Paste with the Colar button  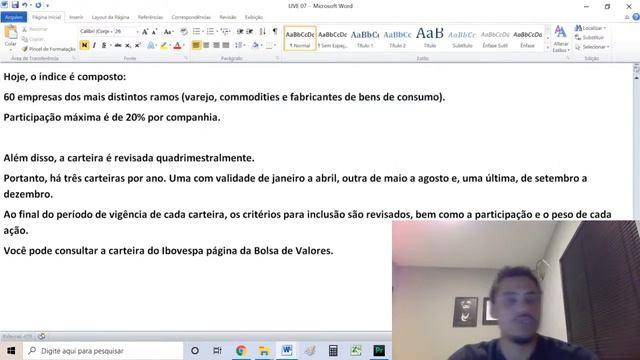11,37
